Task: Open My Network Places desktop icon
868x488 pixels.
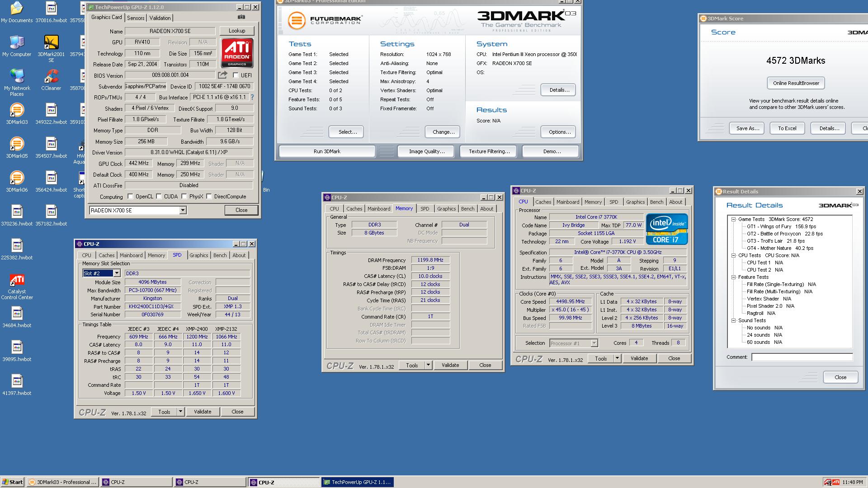Action: coord(17,83)
